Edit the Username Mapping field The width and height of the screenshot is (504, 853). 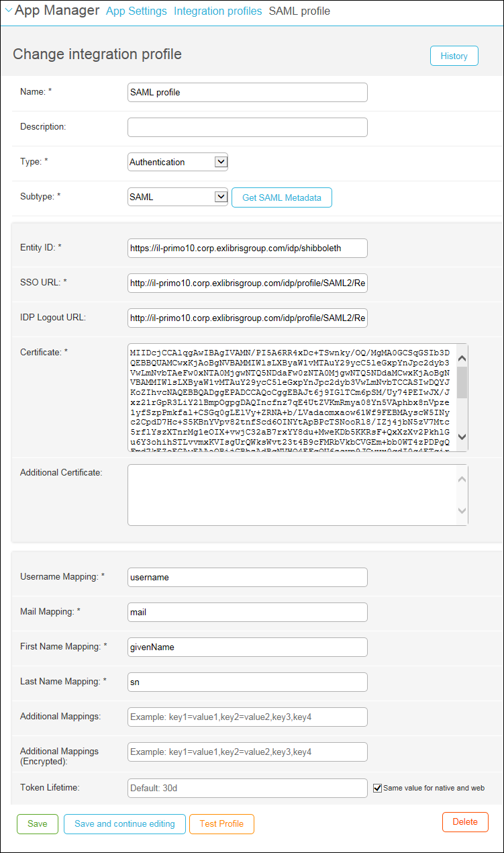248,577
